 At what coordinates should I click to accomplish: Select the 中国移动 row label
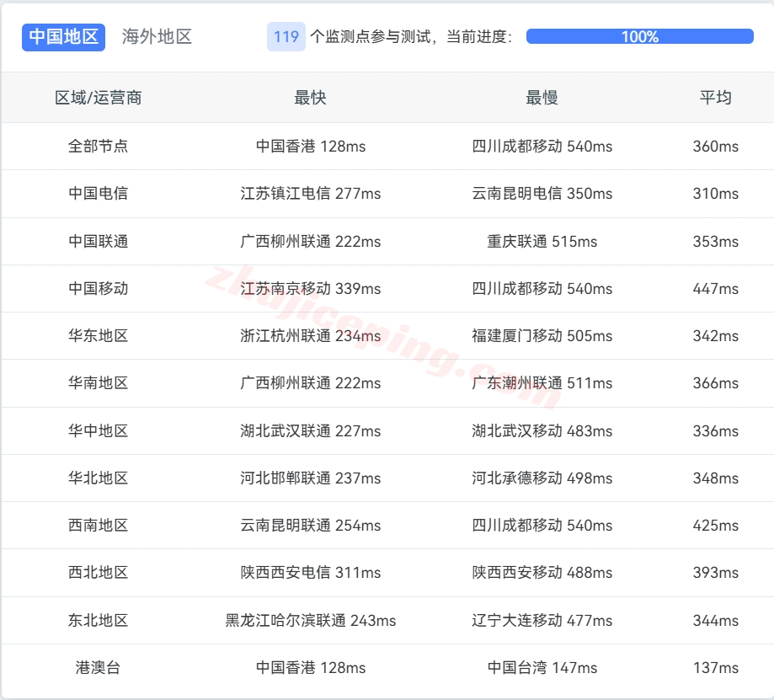pos(99,288)
